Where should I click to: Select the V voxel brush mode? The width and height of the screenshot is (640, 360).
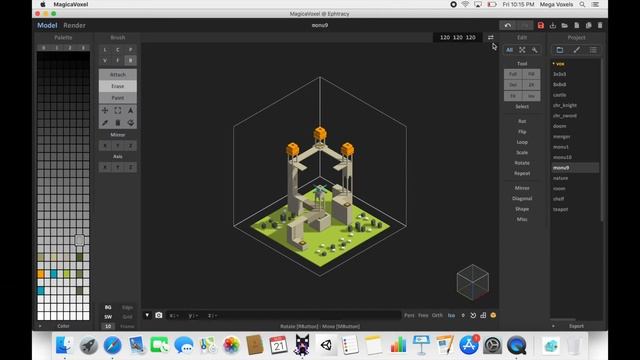click(x=105, y=60)
